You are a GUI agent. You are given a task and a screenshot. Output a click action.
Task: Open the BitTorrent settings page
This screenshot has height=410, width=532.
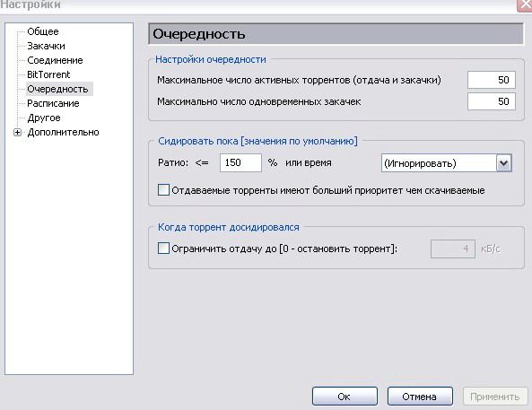coord(48,74)
